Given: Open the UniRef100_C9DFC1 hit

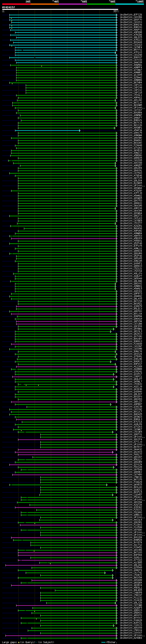Looking at the screenshot, I should tap(131, 377).
